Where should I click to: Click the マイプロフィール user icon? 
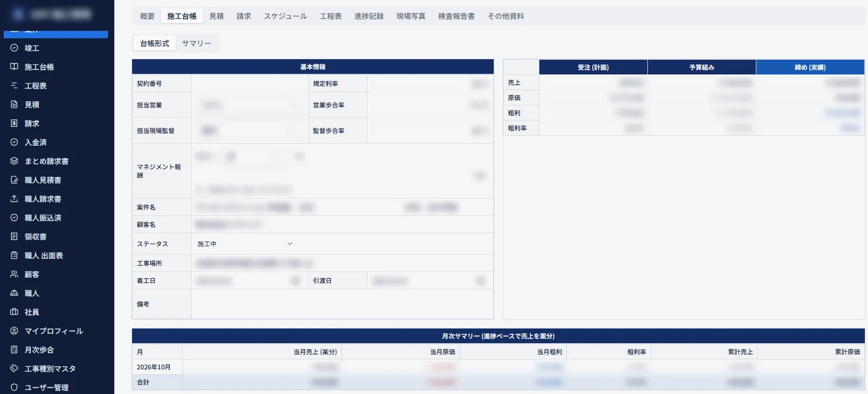click(14, 331)
